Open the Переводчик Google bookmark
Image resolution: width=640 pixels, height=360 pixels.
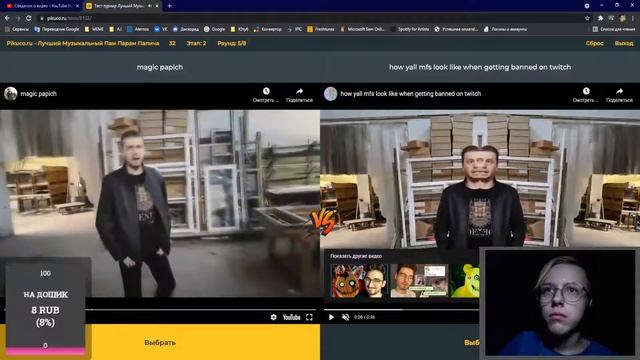[x=57, y=29]
